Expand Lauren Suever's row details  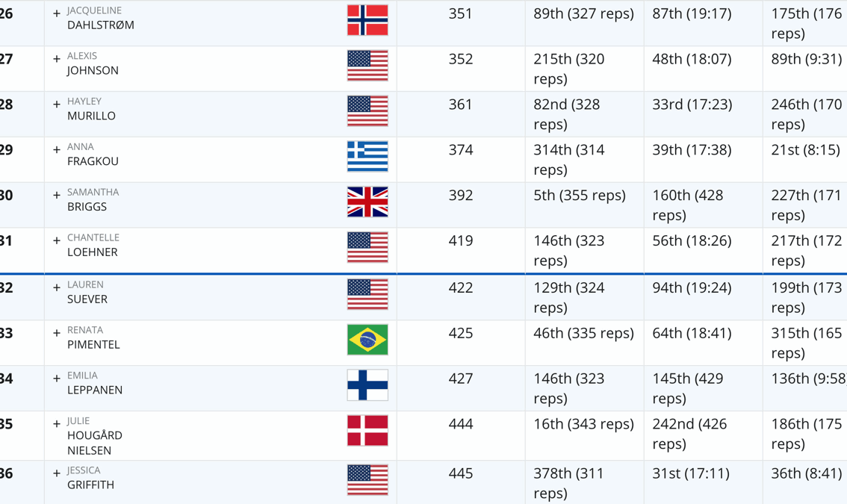(x=57, y=287)
